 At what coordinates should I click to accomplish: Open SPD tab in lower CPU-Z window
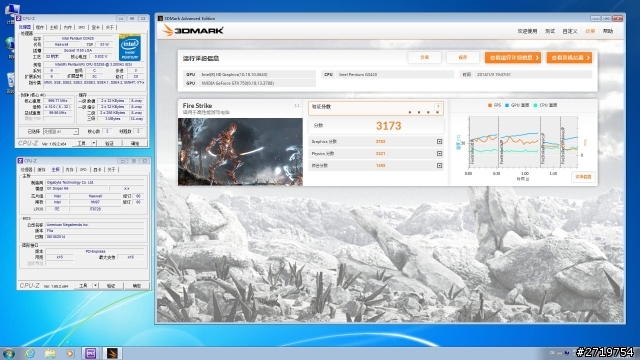[83, 169]
